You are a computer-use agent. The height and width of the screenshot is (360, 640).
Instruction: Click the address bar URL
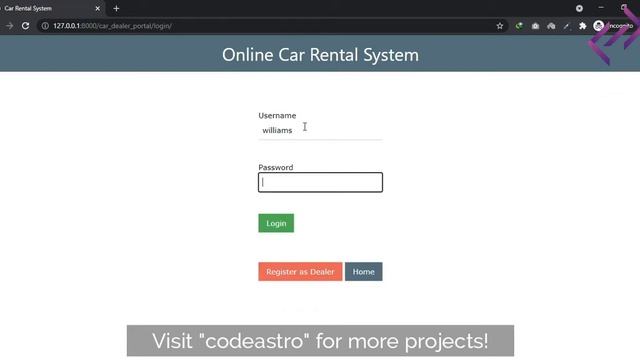pyautogui.click(x=112, y=26)
